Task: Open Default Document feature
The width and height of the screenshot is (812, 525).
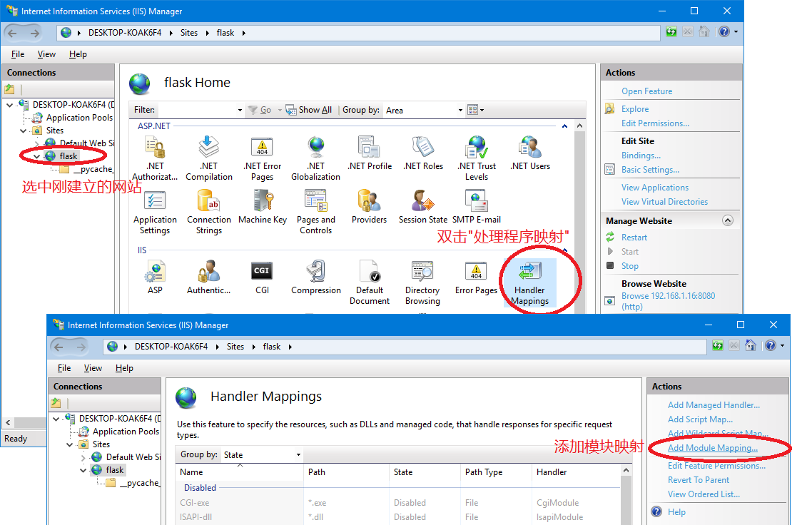Action: (x=369, y=282)
